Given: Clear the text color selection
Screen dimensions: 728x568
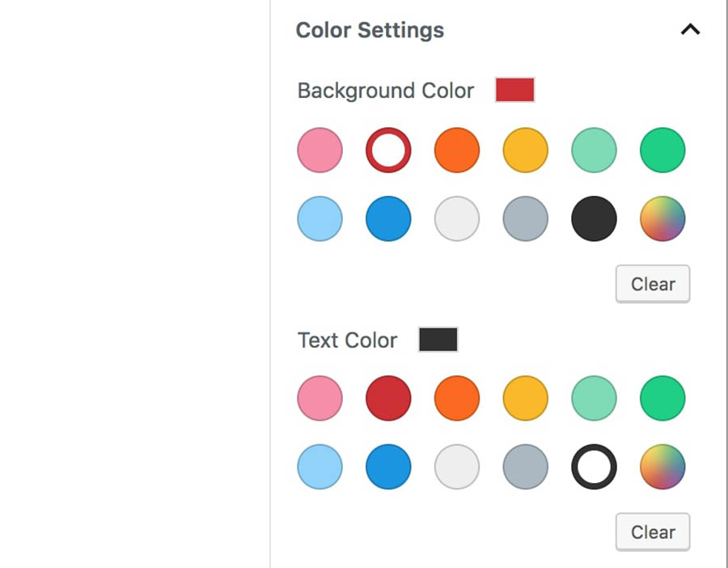Looking at the screenshot, I should (652, 532).
